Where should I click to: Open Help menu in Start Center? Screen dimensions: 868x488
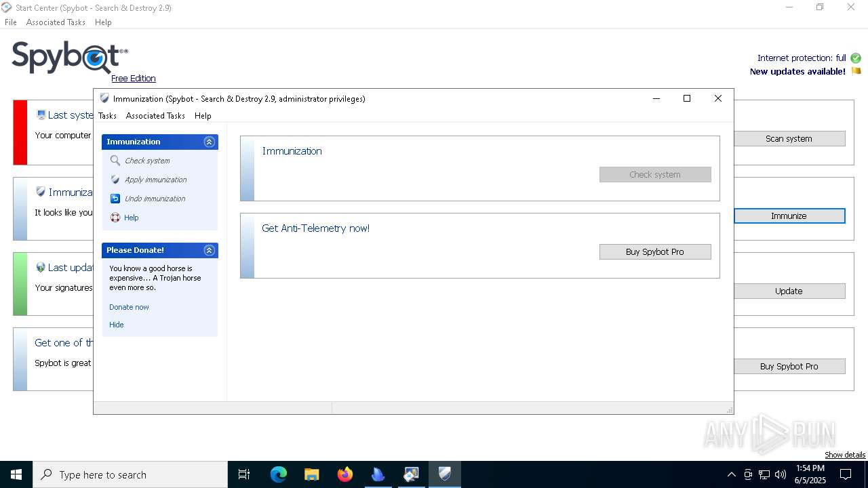click(103, 22)
